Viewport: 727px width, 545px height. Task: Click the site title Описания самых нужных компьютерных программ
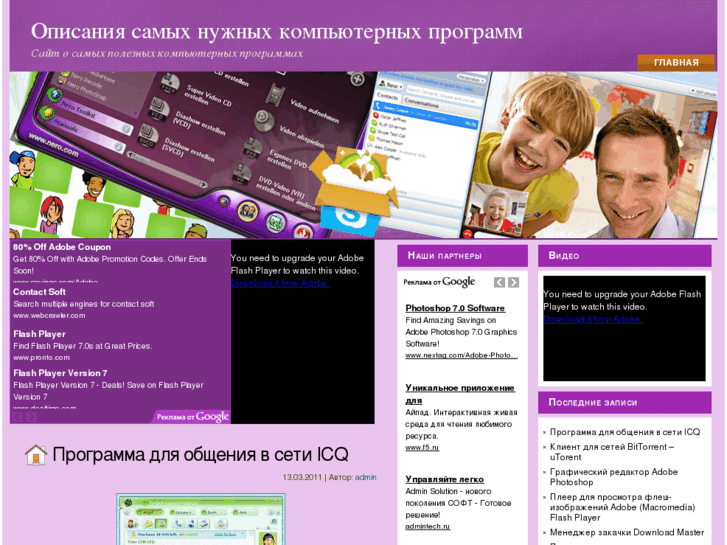[x=277, y=32]
